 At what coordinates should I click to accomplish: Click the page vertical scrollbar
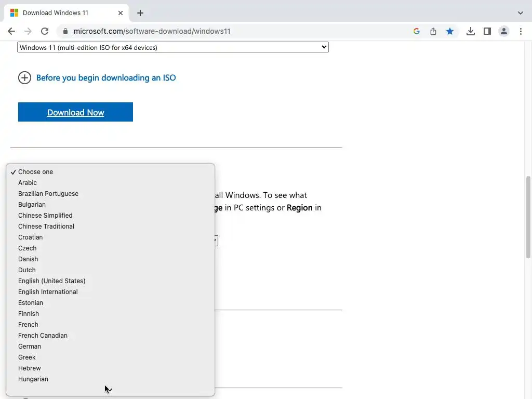point(528,217)
